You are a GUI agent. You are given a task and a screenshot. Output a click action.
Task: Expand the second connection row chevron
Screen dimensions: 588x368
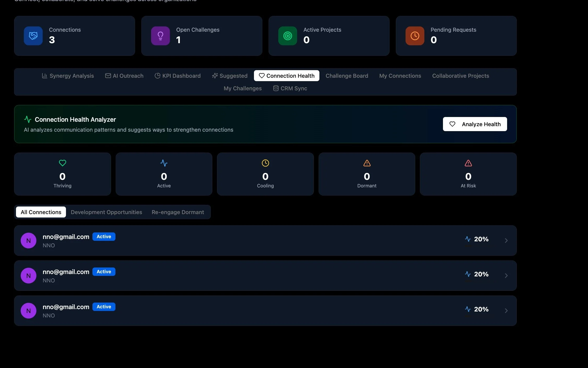pyautogui.click(x=506, y=276)
